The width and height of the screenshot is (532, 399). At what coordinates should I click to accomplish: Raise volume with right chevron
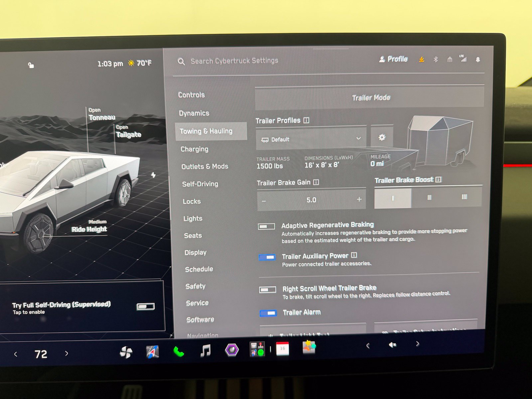click(x=418, y=344)
